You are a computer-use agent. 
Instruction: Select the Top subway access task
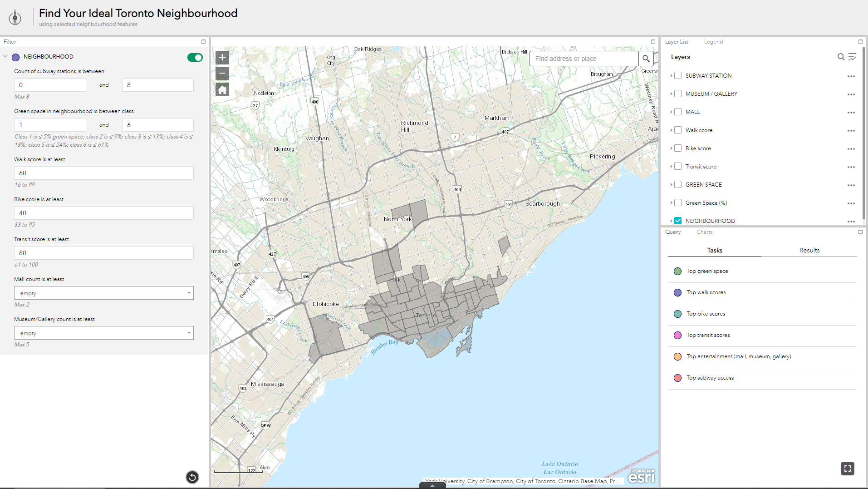(710, 377)
